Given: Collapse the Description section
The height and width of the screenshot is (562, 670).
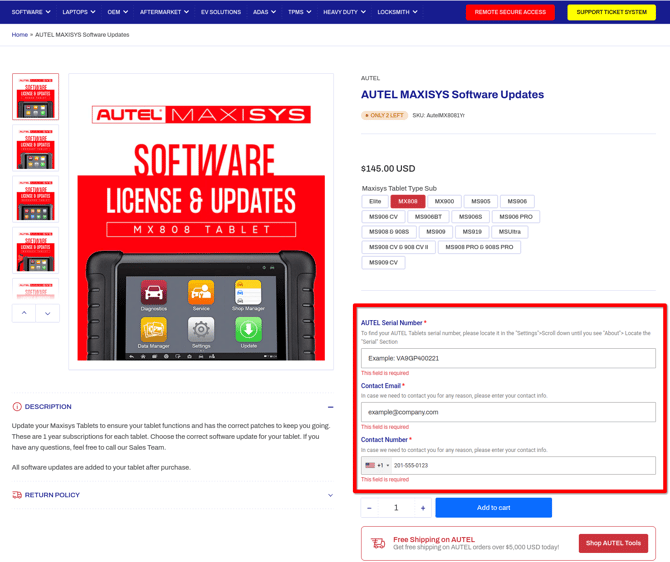Looking at the screenshot, I should (330, 407).
